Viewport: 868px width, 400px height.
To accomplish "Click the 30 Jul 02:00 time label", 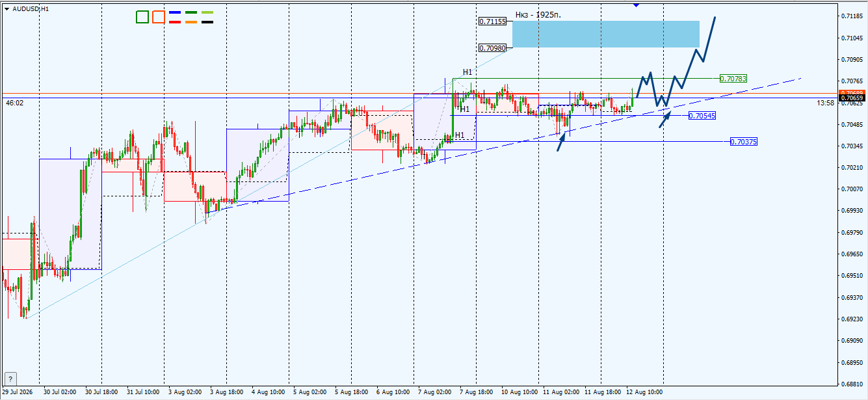I will [x=60, y=392].
